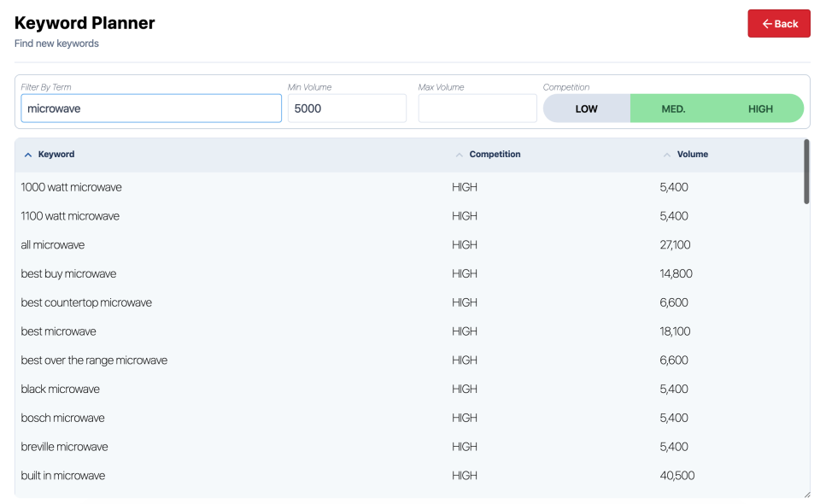Screen dimensions: 820x504
Task: Click HIGH competition for bosch microwave
Action: 465,418
